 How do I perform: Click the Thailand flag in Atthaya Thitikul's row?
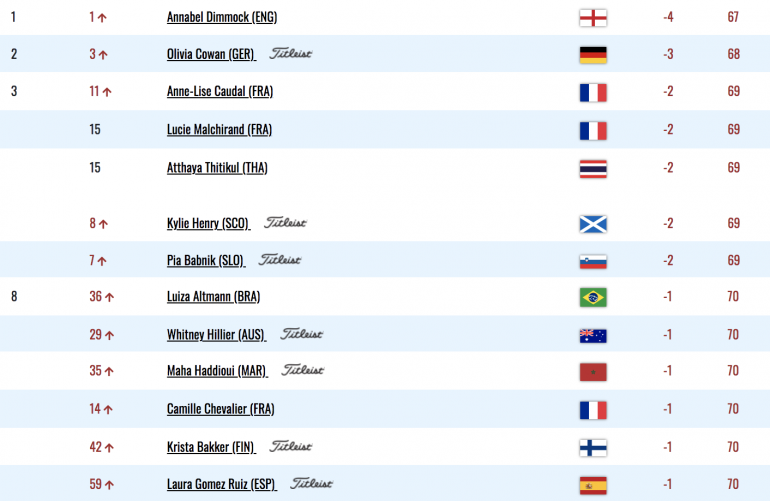point(593,169)
